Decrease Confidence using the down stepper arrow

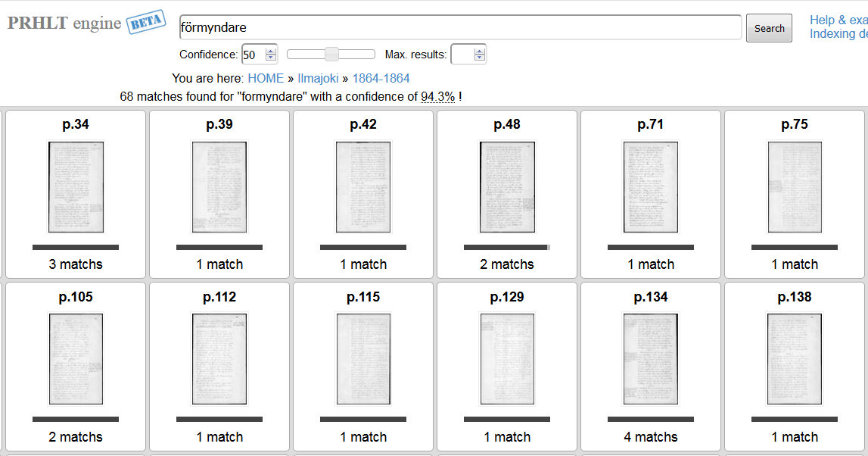coord(272,58)
